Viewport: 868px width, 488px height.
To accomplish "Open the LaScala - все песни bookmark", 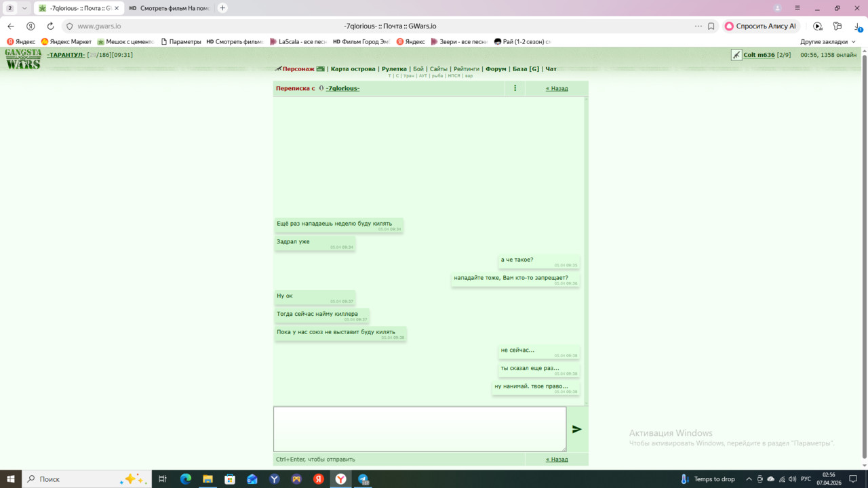I will [298, 41].
